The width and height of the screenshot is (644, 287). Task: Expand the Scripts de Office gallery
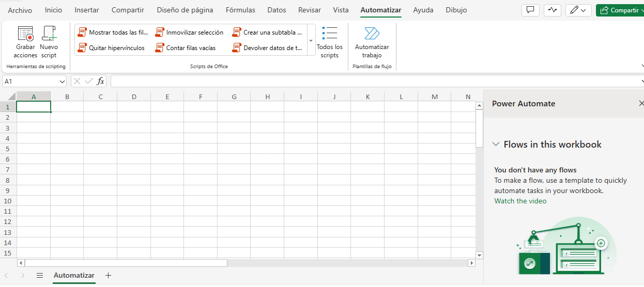pos(311,40)
